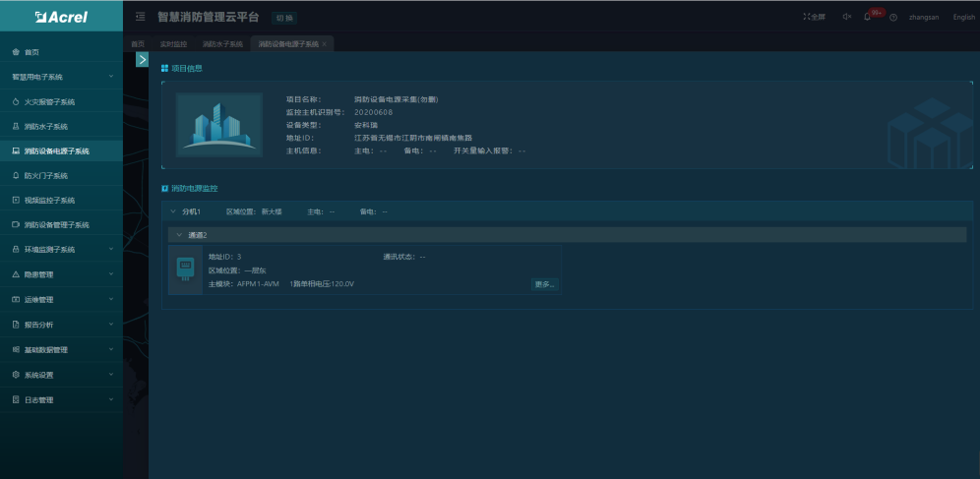This screenshot has width=980, height=479.
Task: Click the 切换 switch platform button
Action: click(x=284, y=18)
